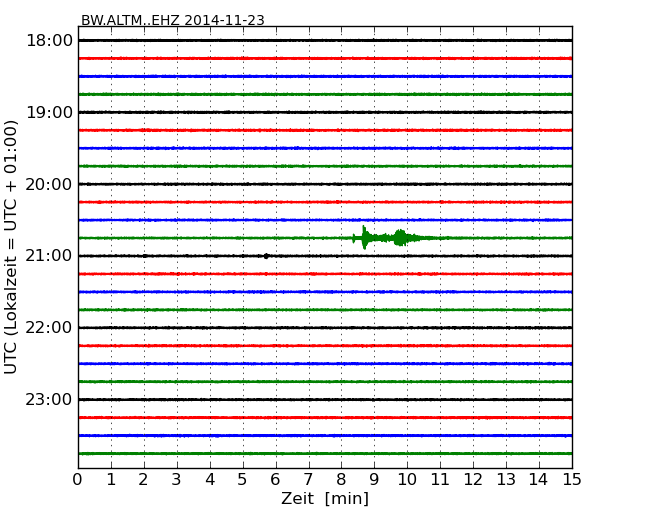
Task: Click x-axis tick label 8
Action: click(341, 479)
